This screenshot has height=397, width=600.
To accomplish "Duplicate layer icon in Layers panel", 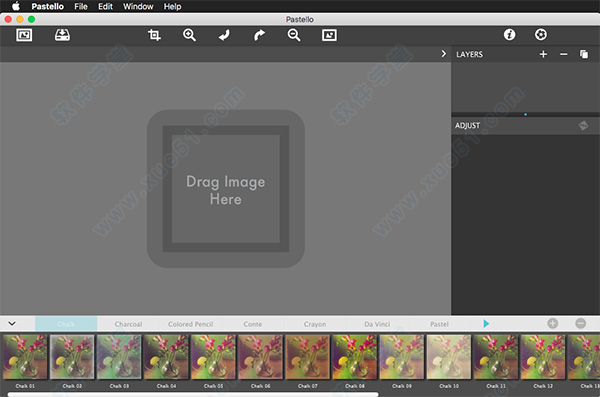I will [584, 54].
